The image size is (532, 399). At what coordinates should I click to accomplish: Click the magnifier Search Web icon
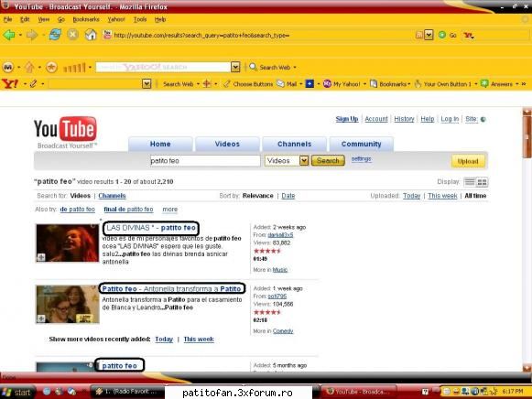pyautogui.click(x=253, y=67)
